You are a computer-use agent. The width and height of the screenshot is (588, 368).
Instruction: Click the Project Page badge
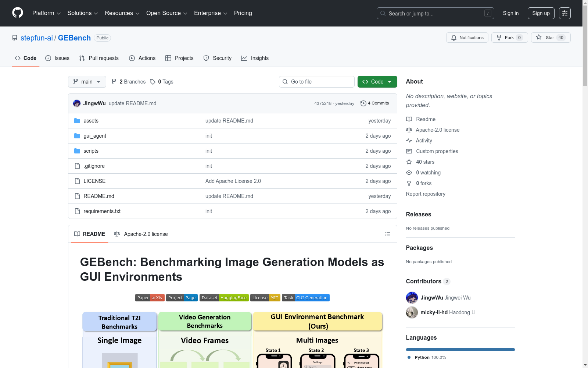[x=182, y=298]
